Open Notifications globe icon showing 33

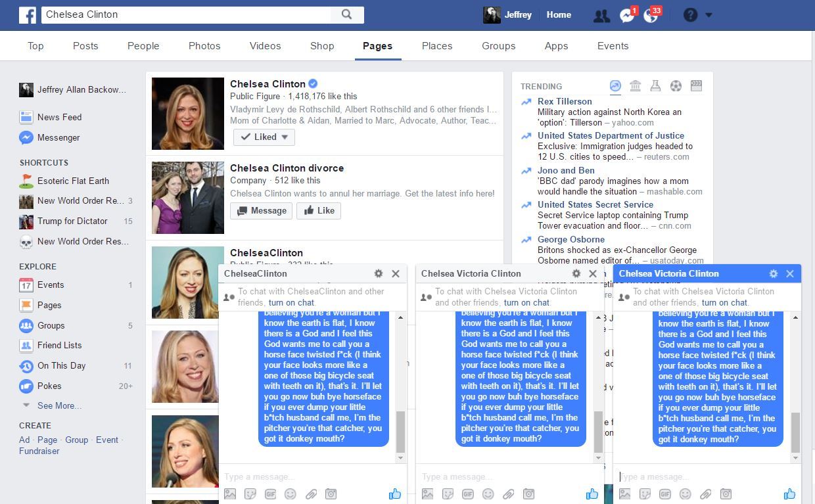click(x=651, y=16)
